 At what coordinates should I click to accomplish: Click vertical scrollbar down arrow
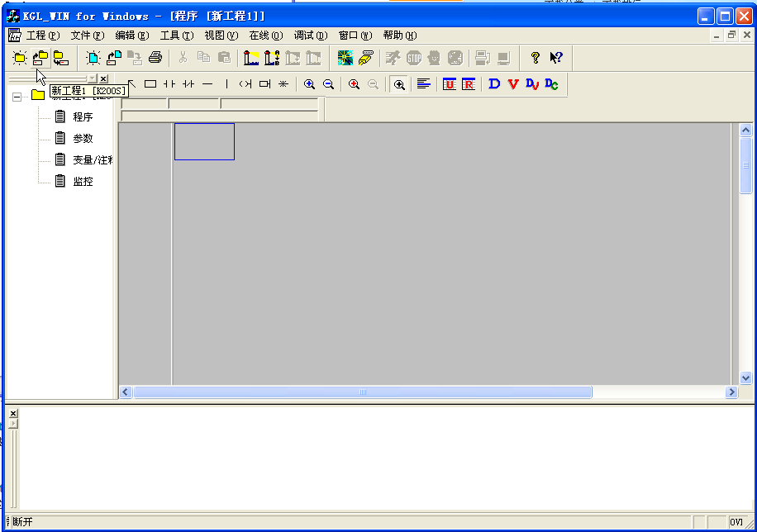click(x=745, y=378)
